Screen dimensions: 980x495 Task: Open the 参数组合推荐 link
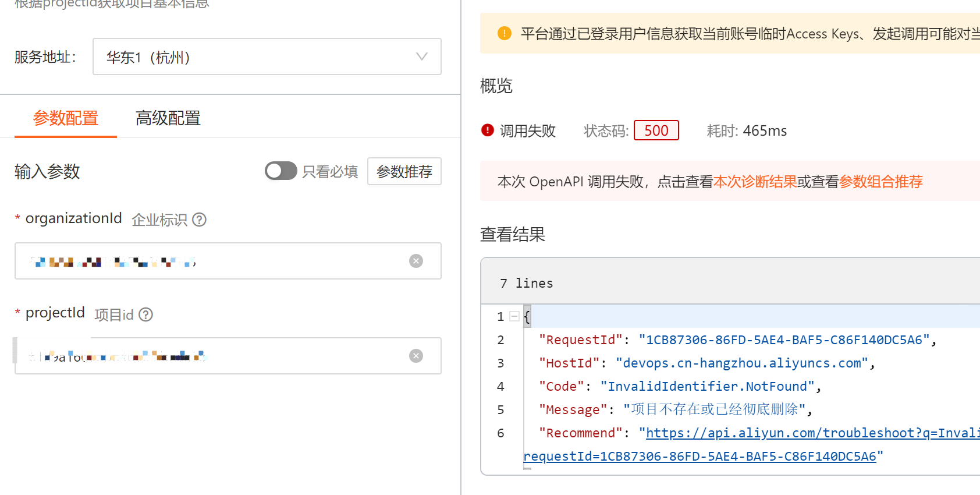tap(881, 182)
